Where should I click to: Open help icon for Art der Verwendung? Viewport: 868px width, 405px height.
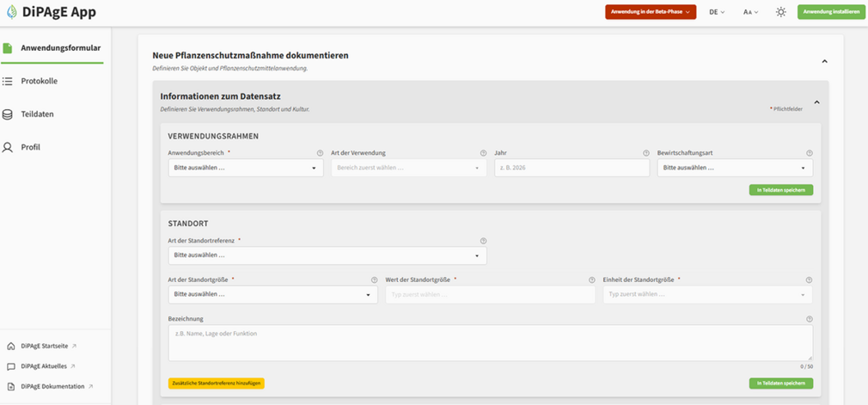483,153
